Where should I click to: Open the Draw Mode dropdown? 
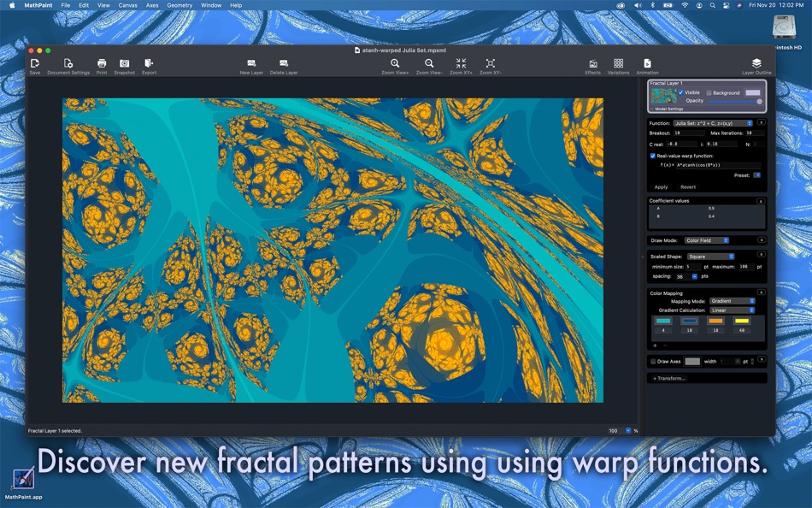[706, 240]
